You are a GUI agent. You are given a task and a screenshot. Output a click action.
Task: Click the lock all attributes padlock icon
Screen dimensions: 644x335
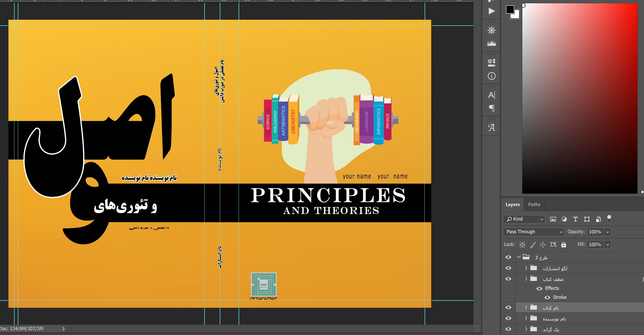pos(563,245)
